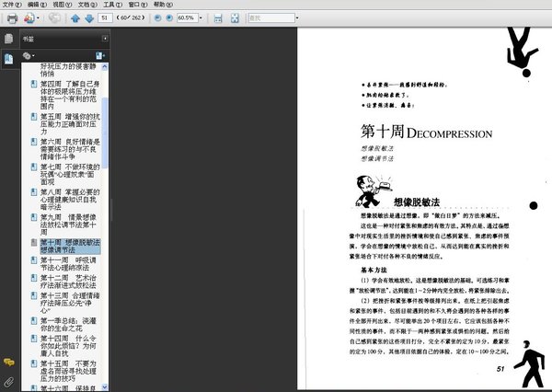Viewport: 552px width, 392px height.
Task: Click bookmark icon beside 第十二周 entry
Action: [34, 278]
